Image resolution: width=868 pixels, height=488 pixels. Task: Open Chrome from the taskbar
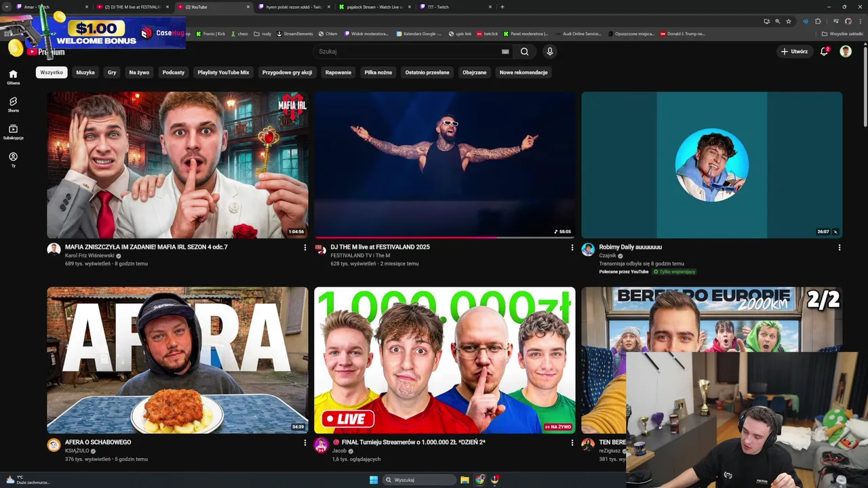tap(480, 480)
